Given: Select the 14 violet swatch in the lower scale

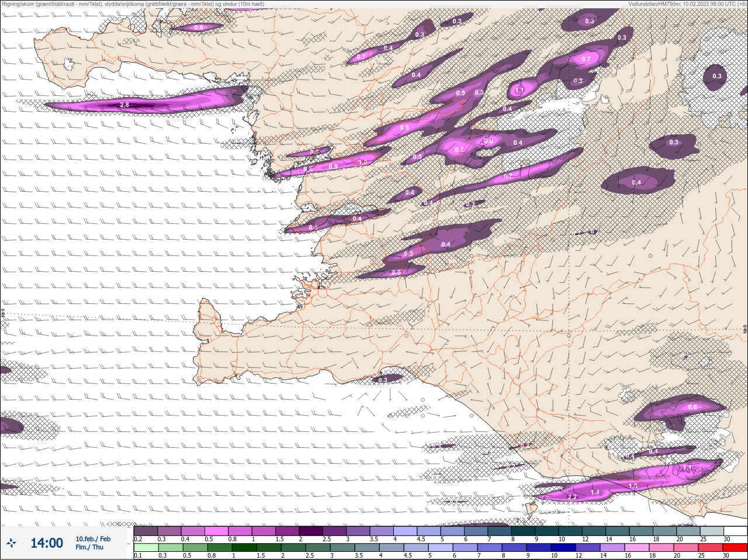Looking at the screenshot, I should point(612,548).
